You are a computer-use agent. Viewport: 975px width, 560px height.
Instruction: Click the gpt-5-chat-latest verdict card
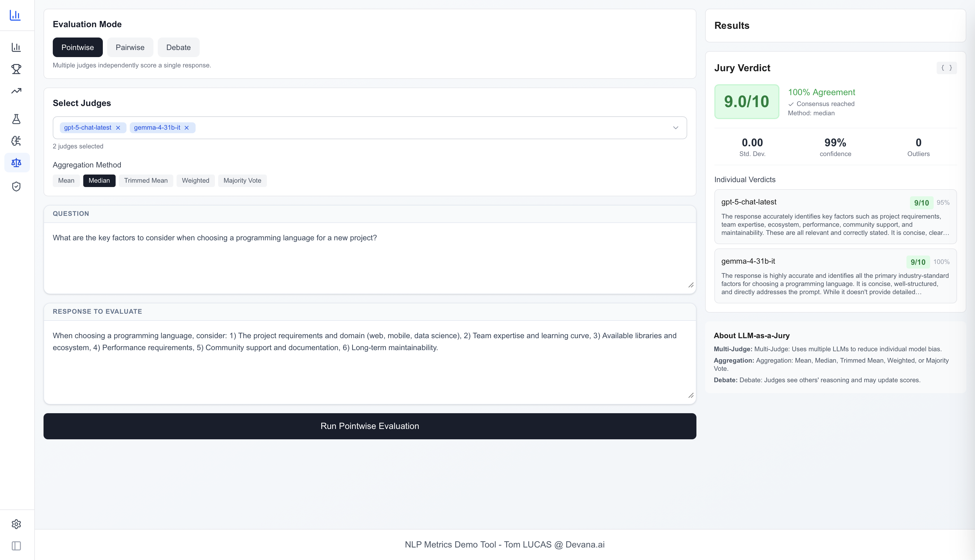coord(835,217)
